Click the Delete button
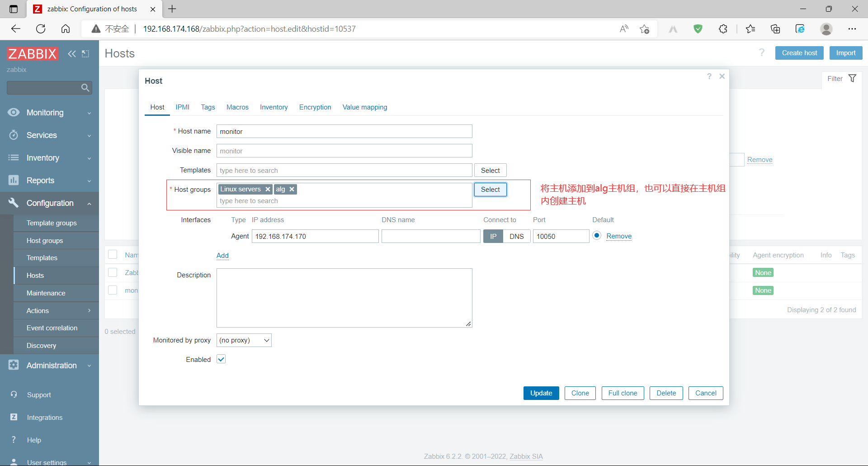 (x=666, y=393)
